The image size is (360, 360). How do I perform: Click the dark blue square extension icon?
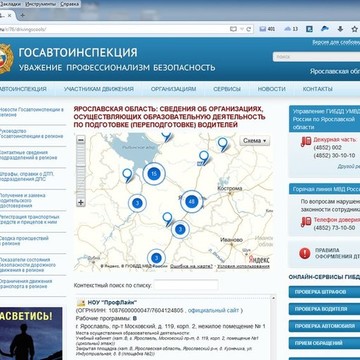click(x=310, y=29)
